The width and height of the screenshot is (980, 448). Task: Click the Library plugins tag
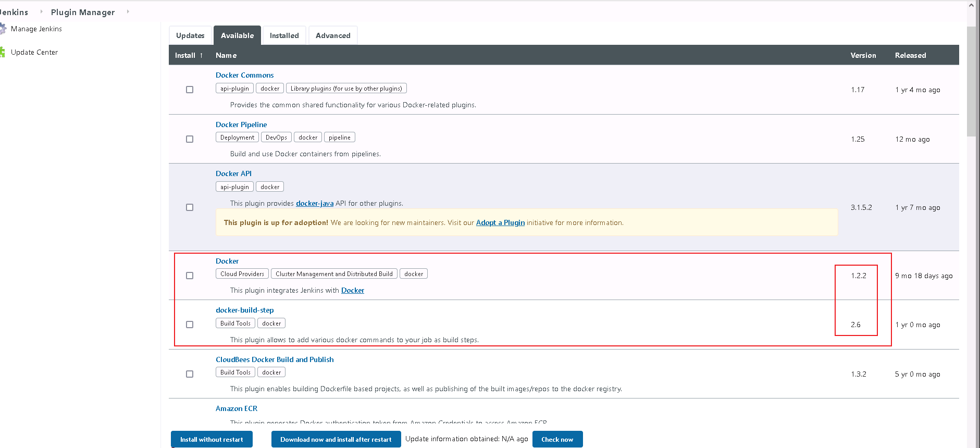(346, 89)
